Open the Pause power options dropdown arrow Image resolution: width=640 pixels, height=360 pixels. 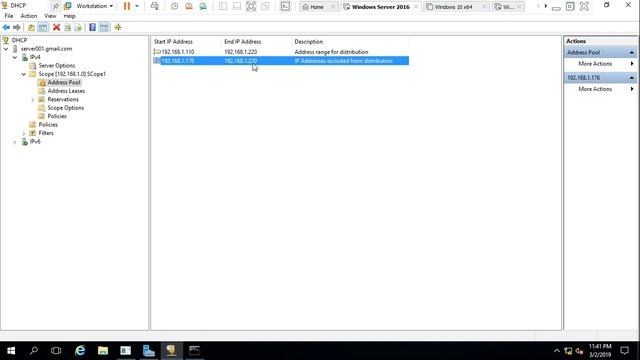pos(137,6)
